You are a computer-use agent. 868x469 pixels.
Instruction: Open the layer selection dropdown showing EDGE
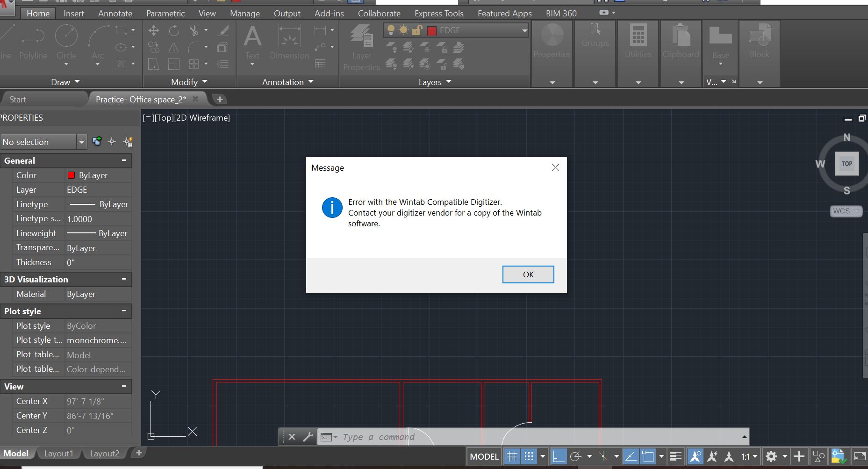coord(524,30)
